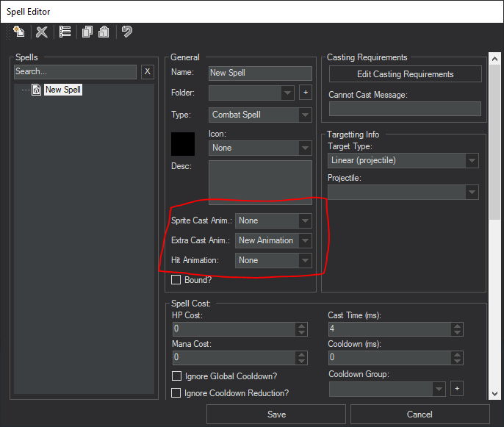Enable the Bound? checkbox
Screen dimensions: 504x427
tap(176, 280)
